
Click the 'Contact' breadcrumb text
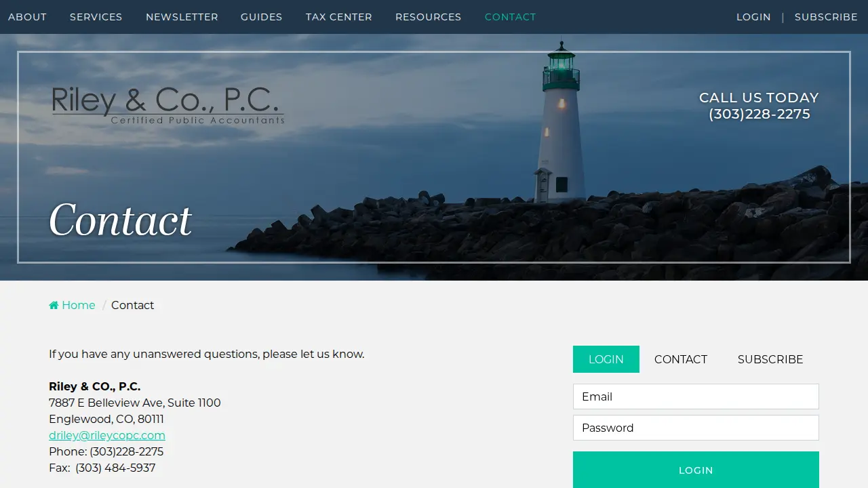(x=132, y=306)
